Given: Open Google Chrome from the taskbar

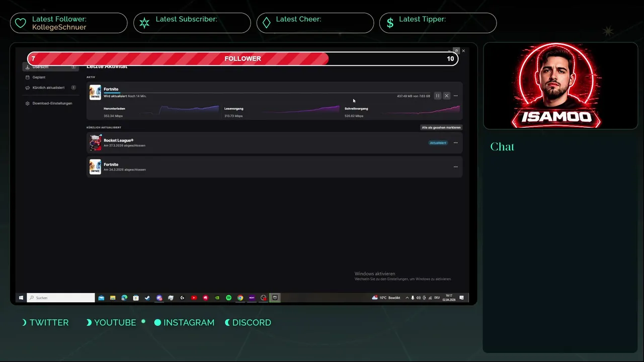Looking at the screenshot, I should (x=240, y=298).
